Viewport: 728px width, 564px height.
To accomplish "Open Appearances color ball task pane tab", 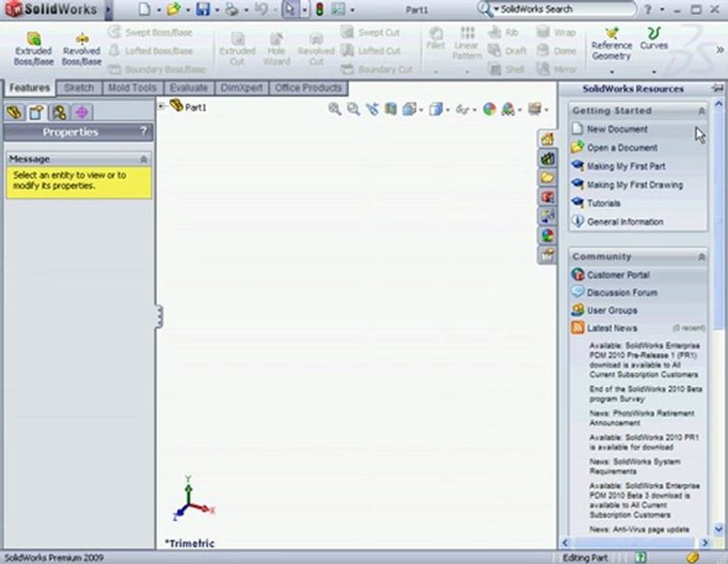I will coord(547,236).
